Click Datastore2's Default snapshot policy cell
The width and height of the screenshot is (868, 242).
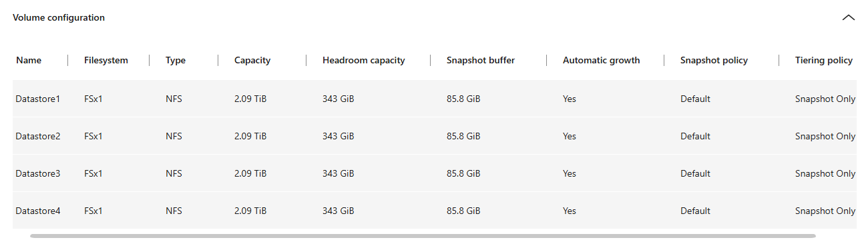[x=695, y=136]
